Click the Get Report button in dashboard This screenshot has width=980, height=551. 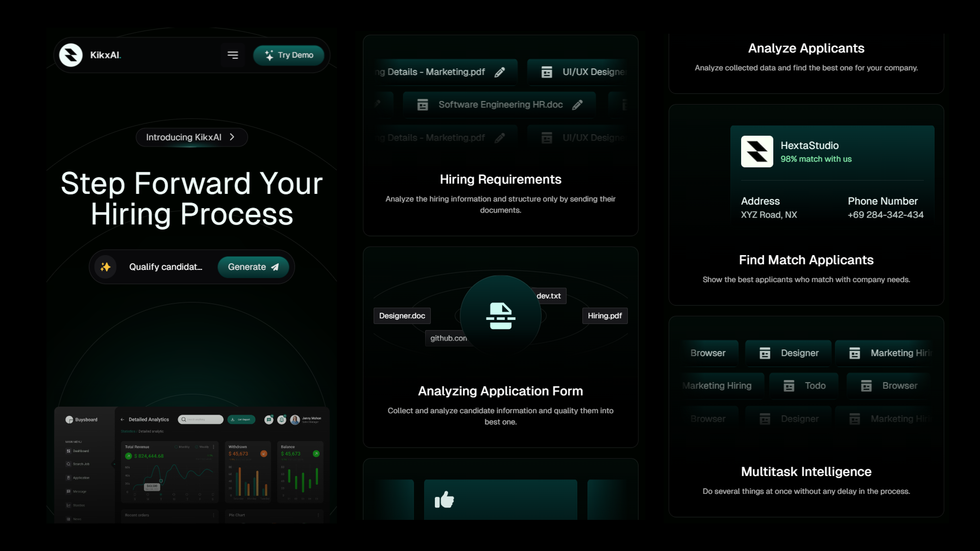click(241, 420)
